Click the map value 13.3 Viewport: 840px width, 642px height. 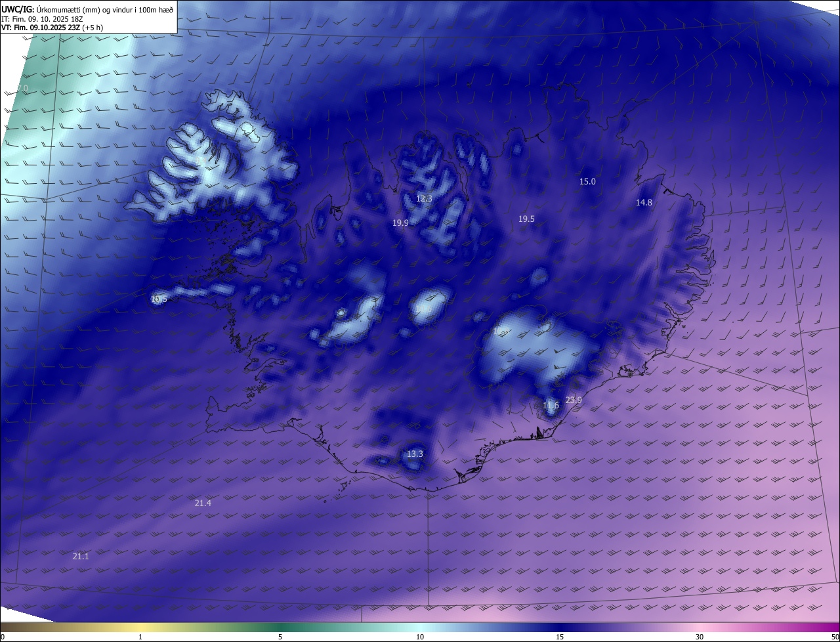[415, 454]
